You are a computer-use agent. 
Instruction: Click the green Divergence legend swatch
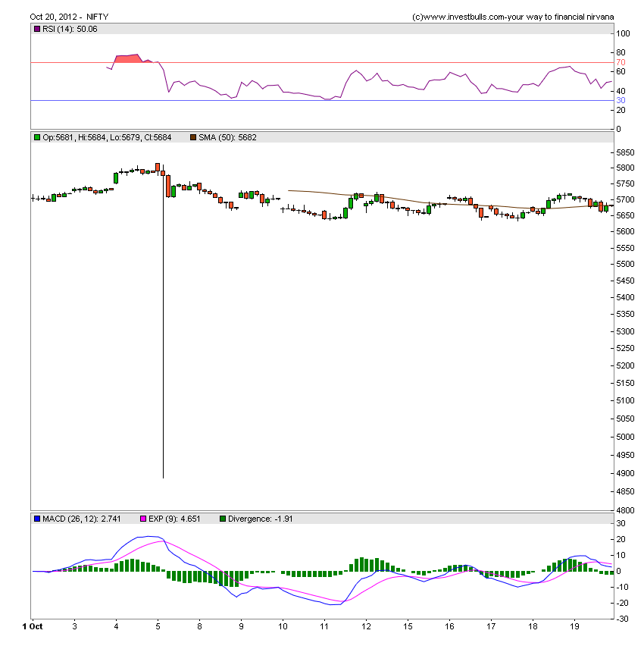(223, 519)
